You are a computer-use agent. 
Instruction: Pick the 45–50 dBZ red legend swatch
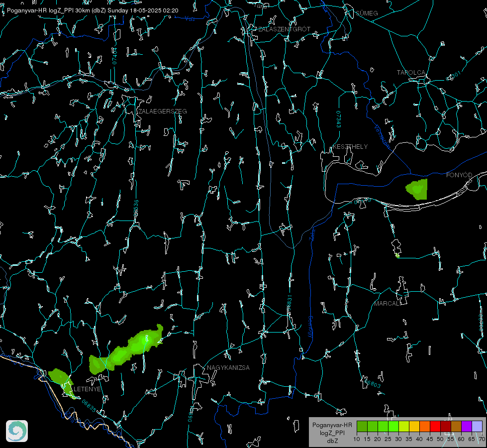coord(435,427)
